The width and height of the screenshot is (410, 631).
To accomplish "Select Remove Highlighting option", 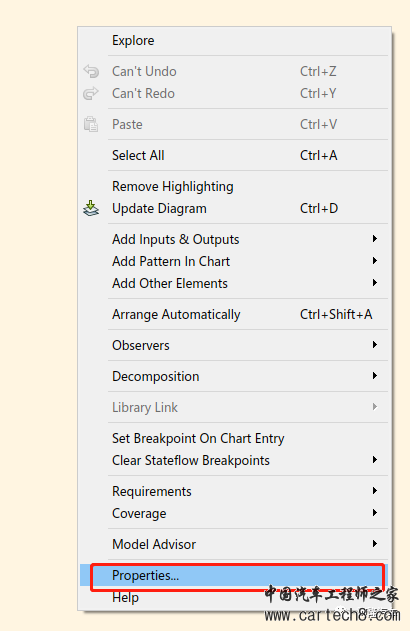I will [x=234, y=186].
